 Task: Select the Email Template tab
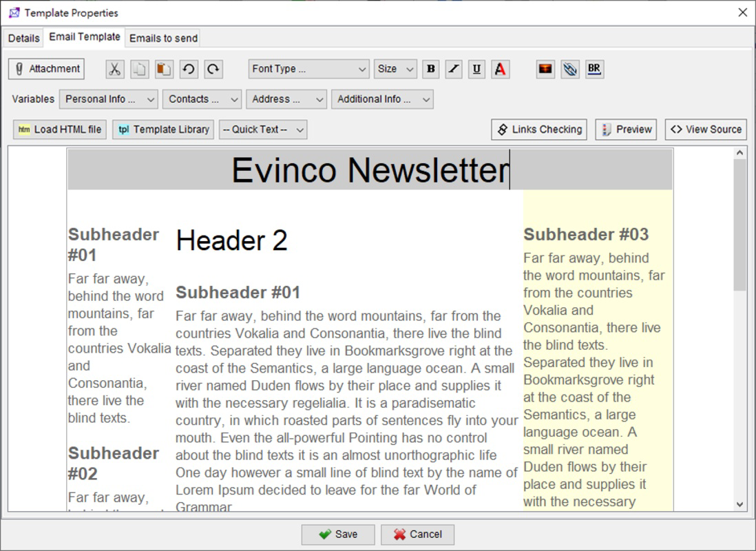pyautogui.click(x=85, y=37)
